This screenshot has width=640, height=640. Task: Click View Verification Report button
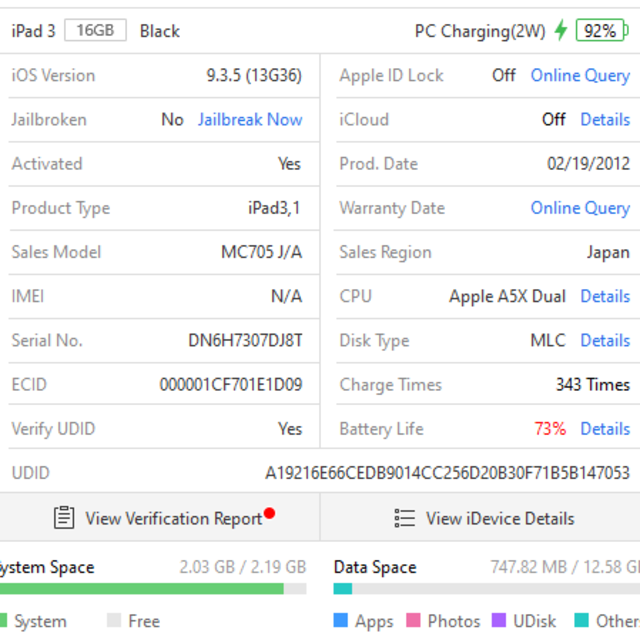(x=160, y=518)
